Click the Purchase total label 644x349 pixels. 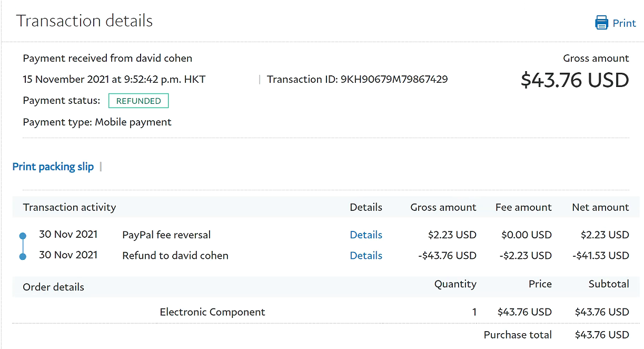click(x=518, y=335)
